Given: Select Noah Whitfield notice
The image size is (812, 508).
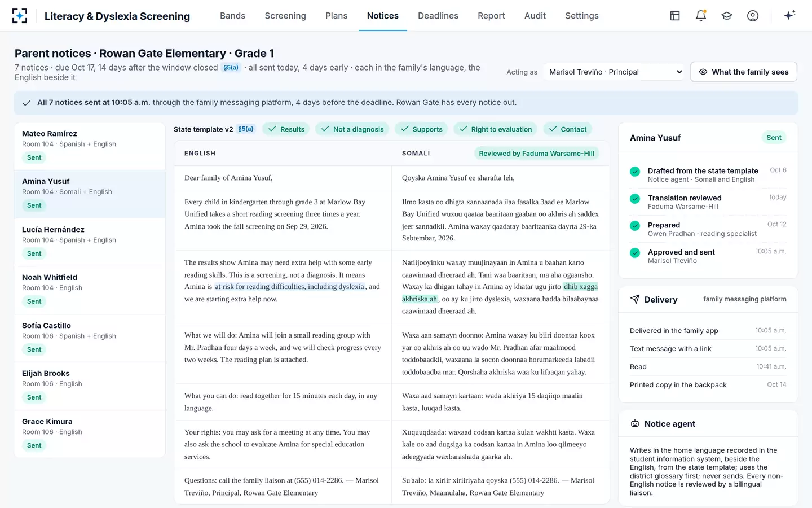Looking at the screenshot, I should coord(90,290).
